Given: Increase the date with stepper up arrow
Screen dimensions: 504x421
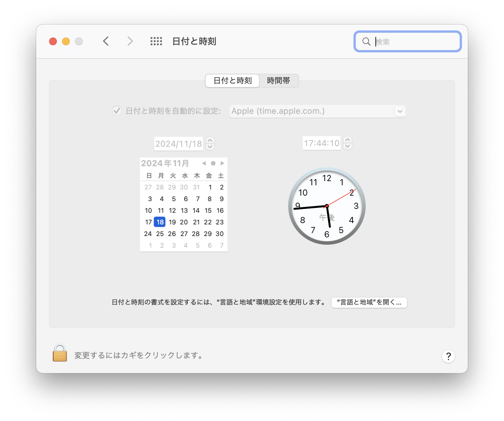Looking at the screenshot, I should 210,141.
